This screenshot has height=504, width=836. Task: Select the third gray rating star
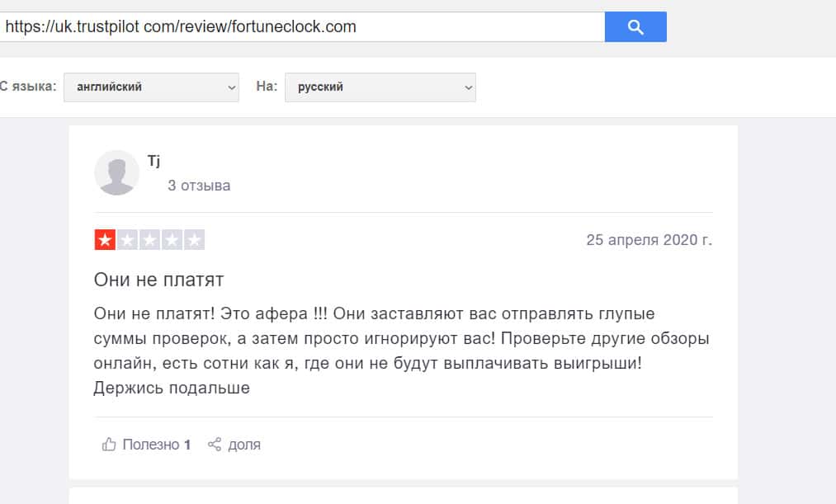coord(149,240)
